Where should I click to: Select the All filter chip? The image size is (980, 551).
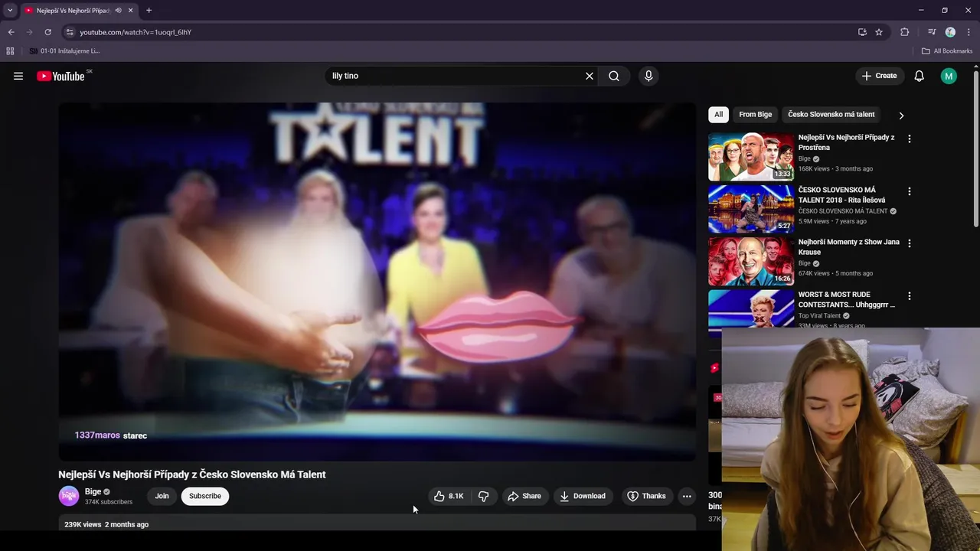[718, 115]
